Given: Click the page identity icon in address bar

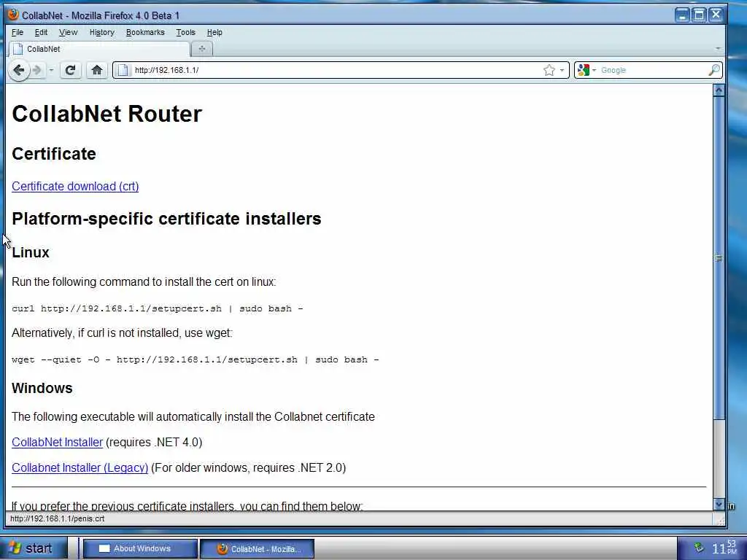Looking at the screenshot, I should tap(123, 71).
